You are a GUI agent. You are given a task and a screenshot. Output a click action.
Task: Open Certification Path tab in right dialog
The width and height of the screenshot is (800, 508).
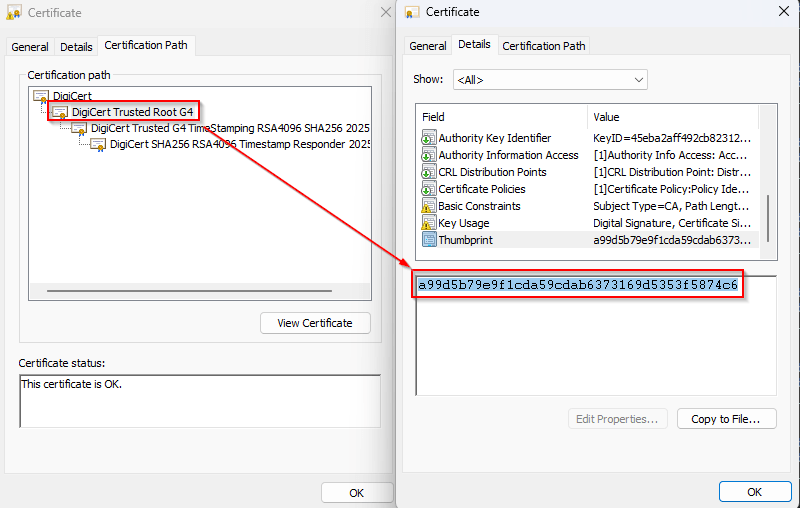pyautogui.click(x=544, y=46)
